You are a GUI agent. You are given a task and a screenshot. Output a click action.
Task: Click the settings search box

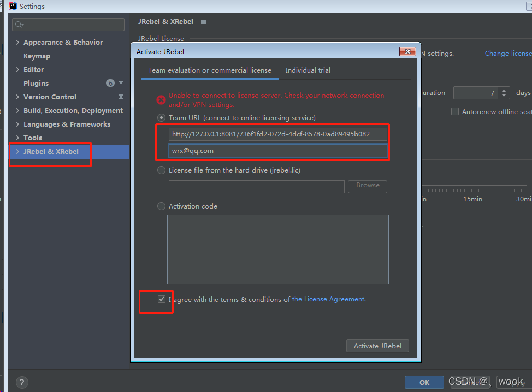[x=68, y=25]
